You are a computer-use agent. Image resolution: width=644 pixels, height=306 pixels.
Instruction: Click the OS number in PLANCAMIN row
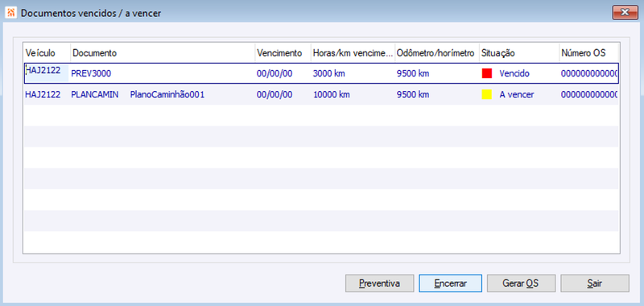coord(589,95)
